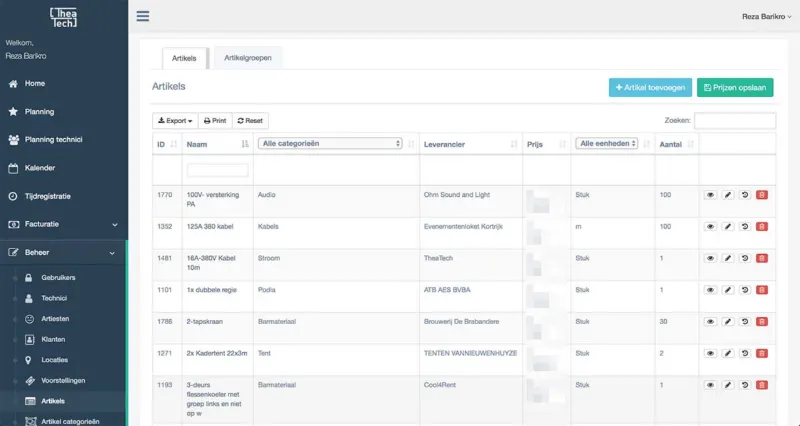Edit the 2-tapskraan article
This screenshot has height=426, width=800.
pos(728,321)
